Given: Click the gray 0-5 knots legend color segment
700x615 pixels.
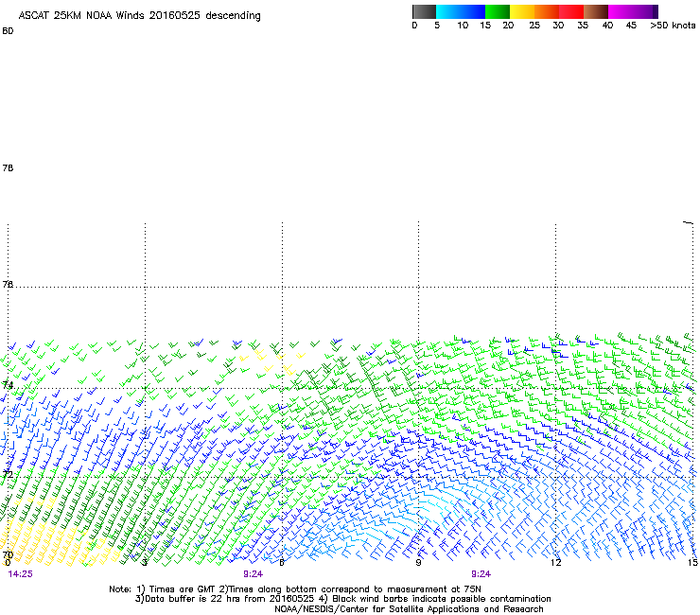Looking at the screenshot, I should [x=424, y=11].
